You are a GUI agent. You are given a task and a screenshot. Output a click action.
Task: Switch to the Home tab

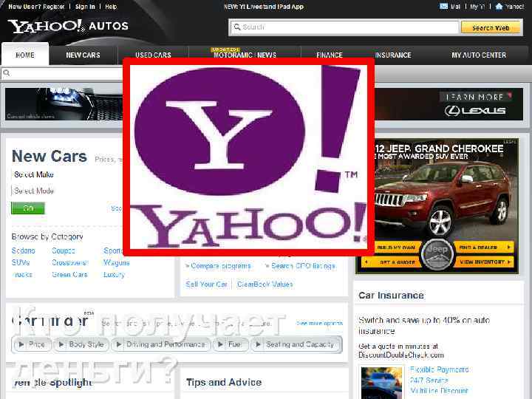(25, 54)
